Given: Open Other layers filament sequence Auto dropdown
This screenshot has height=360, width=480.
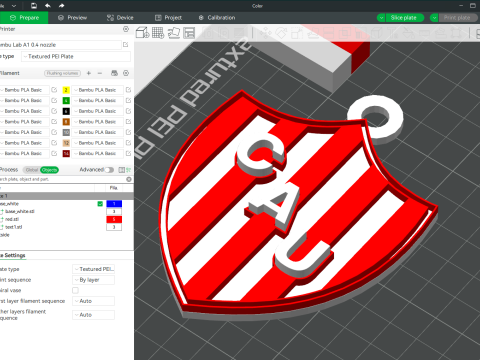Looking at the screenshot, I should click(x=93, y=315).
